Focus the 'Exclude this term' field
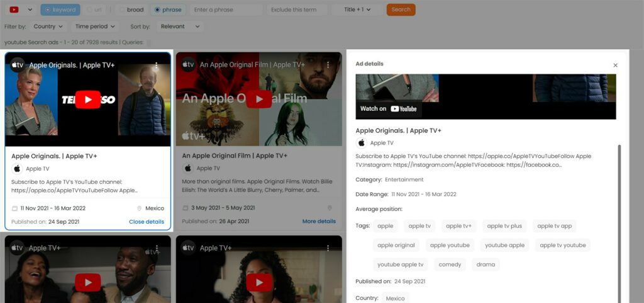The width and height of the screenshot is (644, 303). coord(297,9)
